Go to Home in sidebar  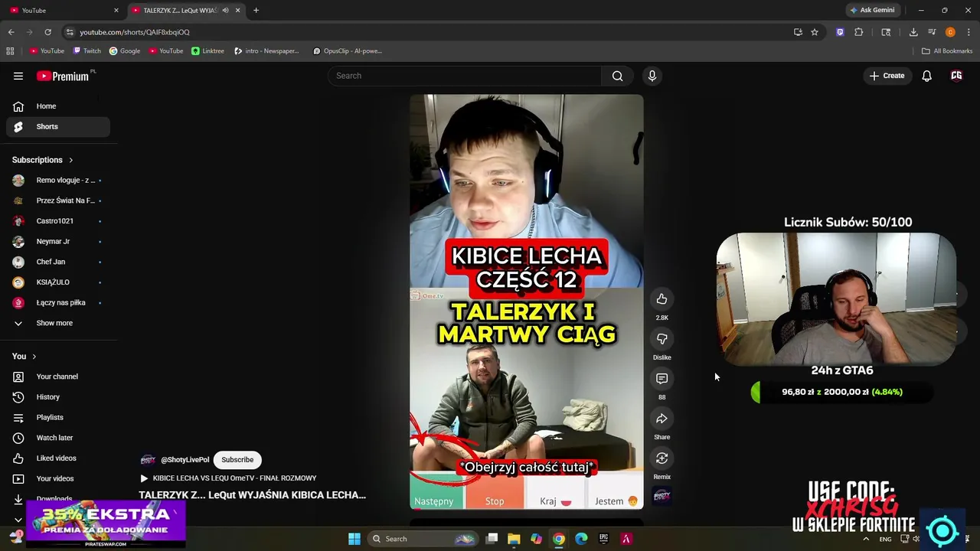click(58, 106)
